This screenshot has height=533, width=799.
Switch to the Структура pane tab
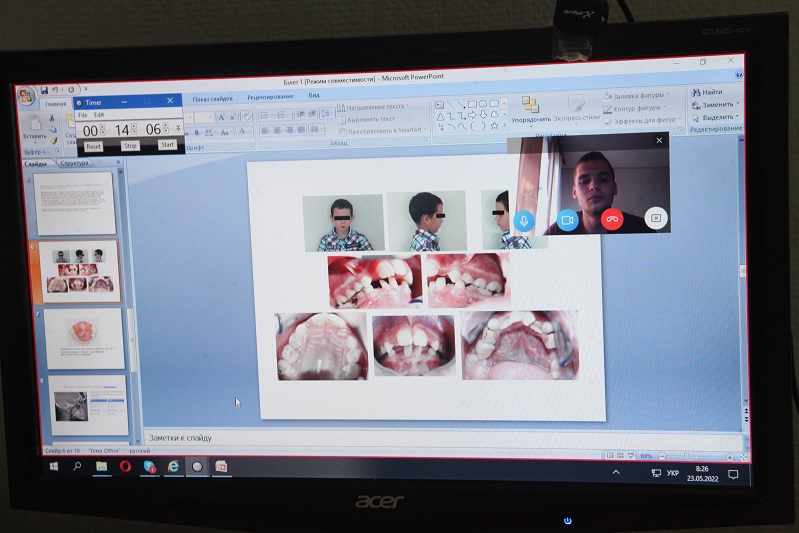point(74,163)
